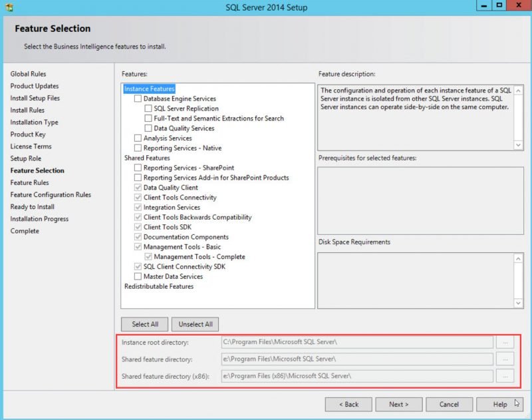Select the Complete step
The image size is (532, 420).
pyautogui.click(x=25, y=231)
